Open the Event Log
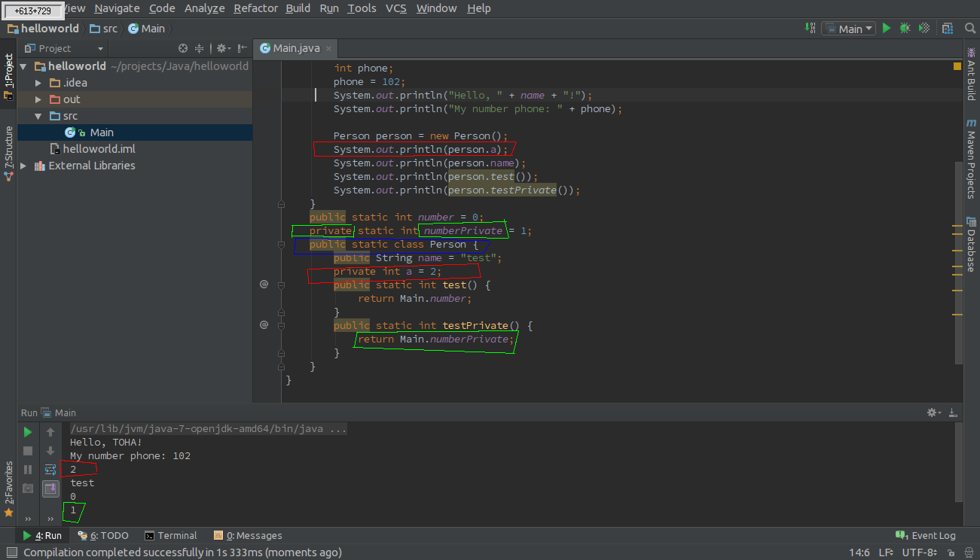 click(x=926, y=536)
